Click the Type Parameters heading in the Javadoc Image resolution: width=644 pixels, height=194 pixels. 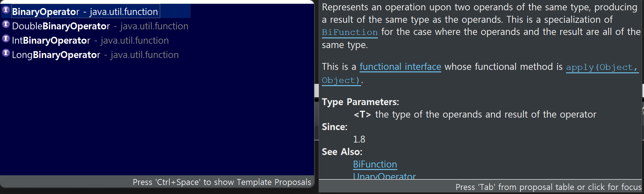click(x=360, y=102)
